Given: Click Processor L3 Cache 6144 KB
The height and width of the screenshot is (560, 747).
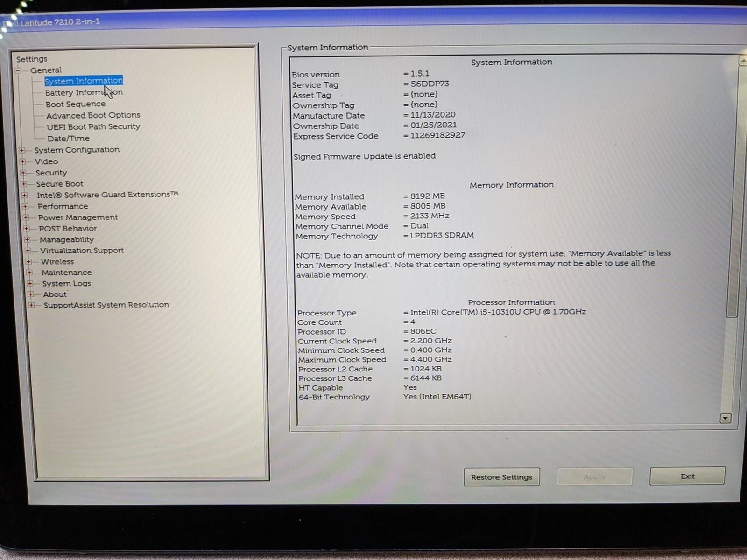Looking at the screenshot, I should (x=426, y=378).
